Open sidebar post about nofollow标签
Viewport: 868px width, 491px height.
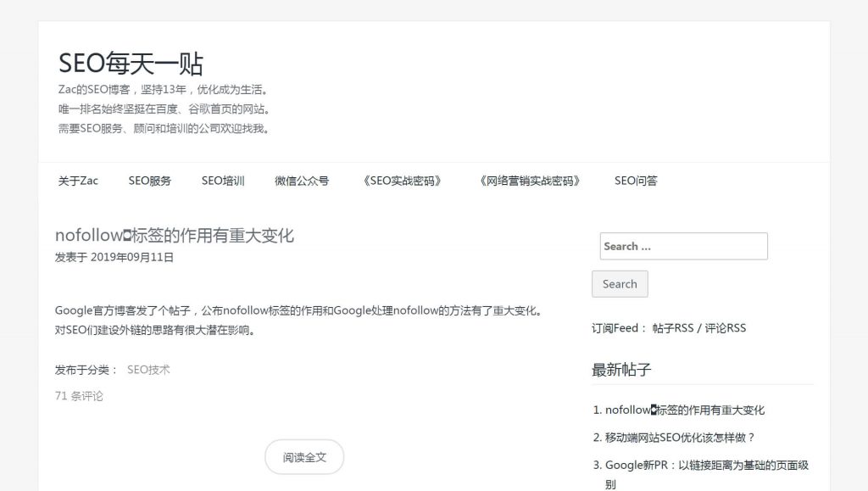(x=684, y=410)
